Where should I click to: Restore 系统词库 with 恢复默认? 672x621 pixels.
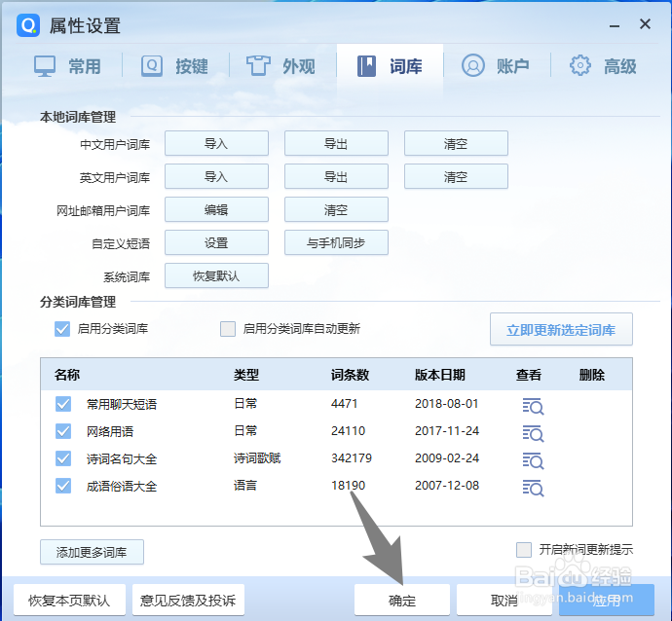(216, 275)
